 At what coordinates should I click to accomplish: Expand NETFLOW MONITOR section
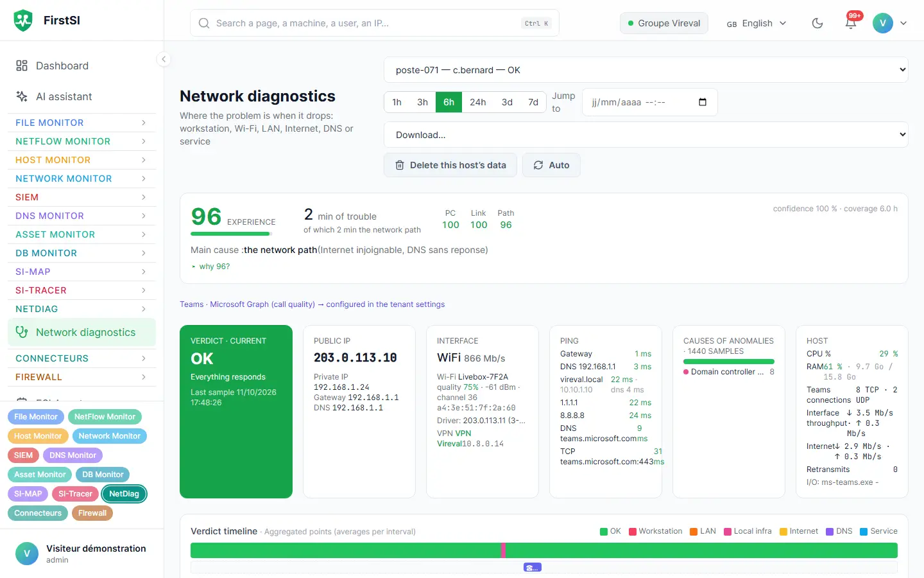click(x=81, y=141)
